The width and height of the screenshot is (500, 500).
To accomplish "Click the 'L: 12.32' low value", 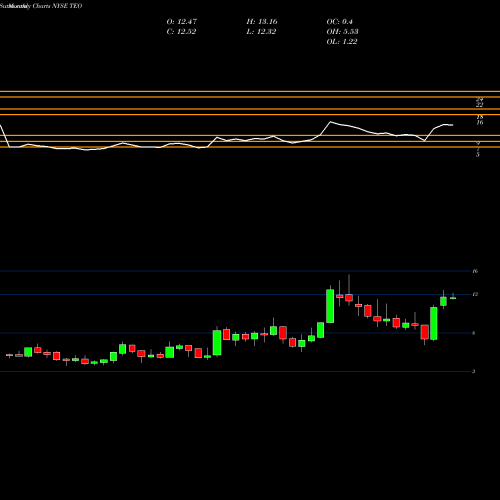I will point(261,32).
